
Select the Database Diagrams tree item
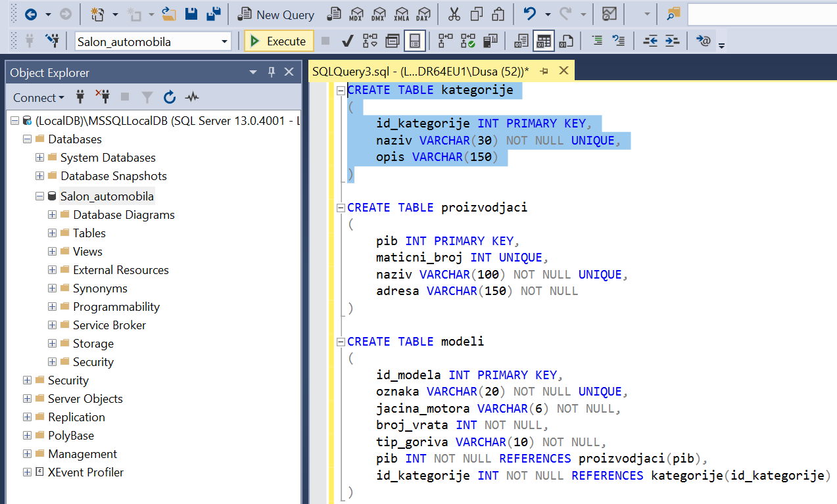point(124,215)
